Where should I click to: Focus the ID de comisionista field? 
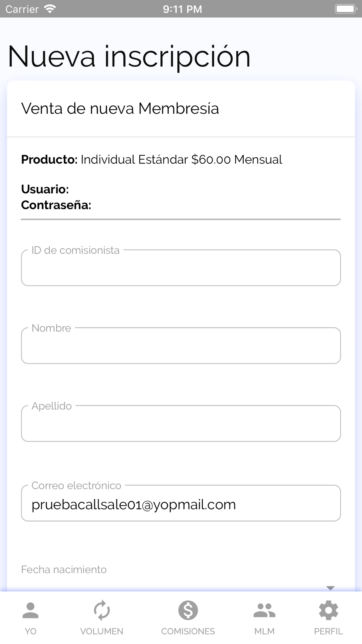pos(181,268)
